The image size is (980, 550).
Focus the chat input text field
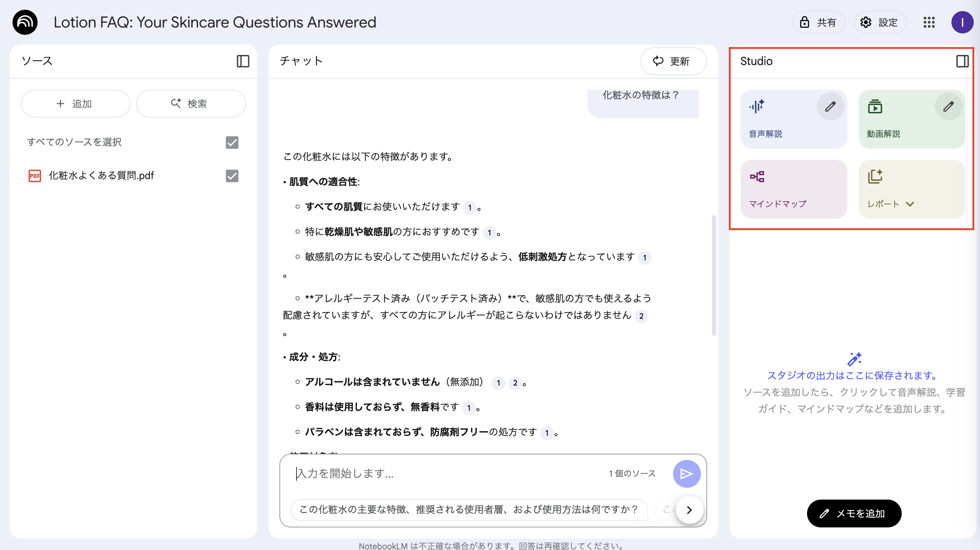(445, 473)
